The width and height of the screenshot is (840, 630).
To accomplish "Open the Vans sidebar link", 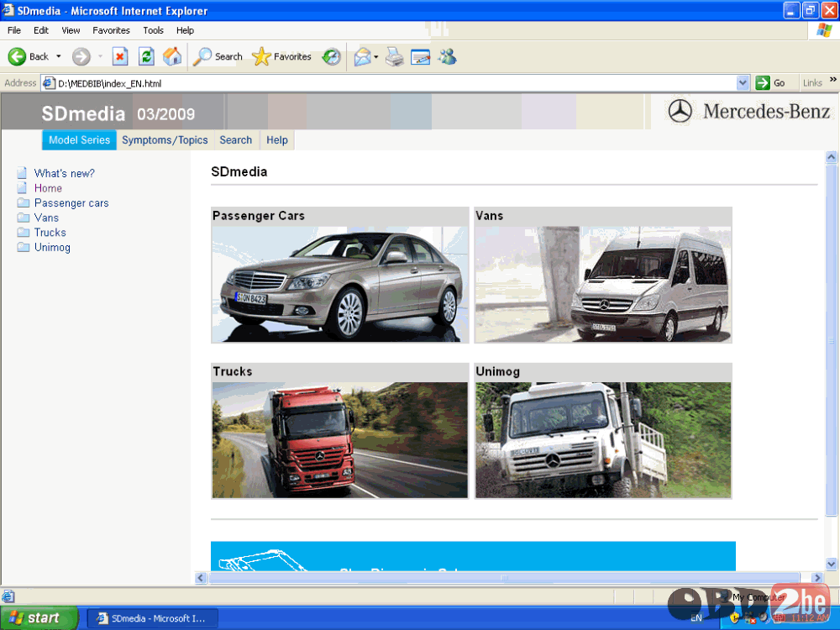I will [x=46, y=218].
